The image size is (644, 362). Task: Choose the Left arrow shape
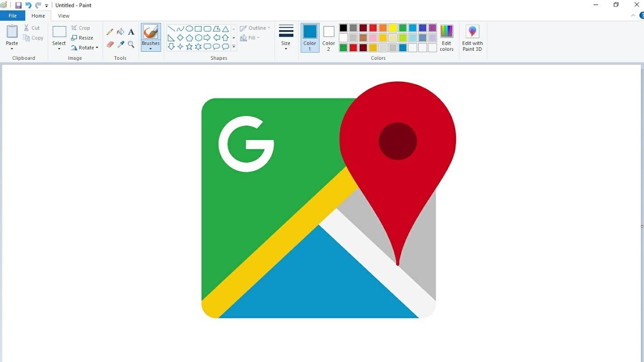point(216,38)
